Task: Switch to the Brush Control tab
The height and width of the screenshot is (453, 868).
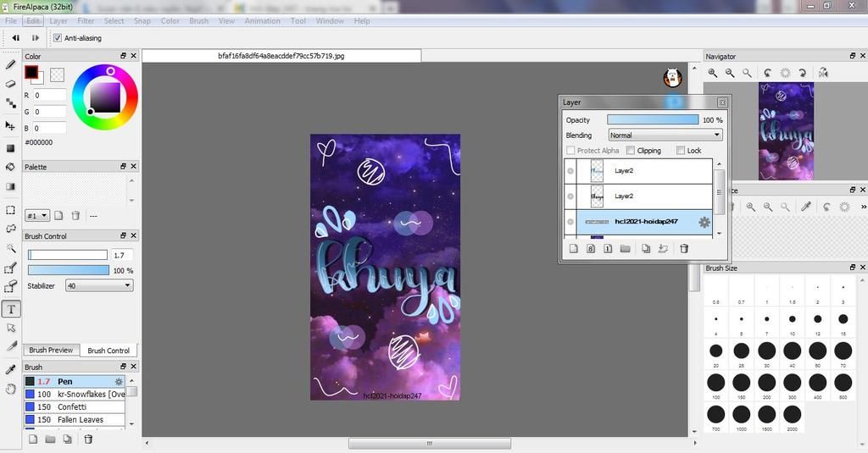Action: (x=108, y=351)
